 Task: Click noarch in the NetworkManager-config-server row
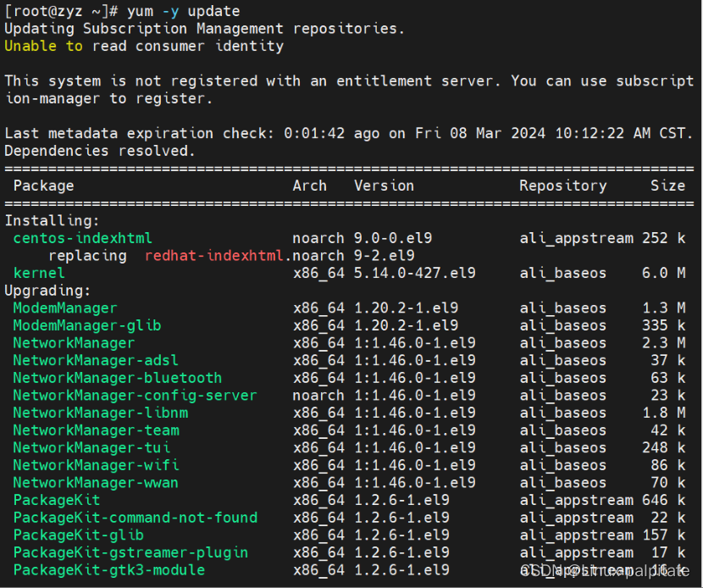318,396
